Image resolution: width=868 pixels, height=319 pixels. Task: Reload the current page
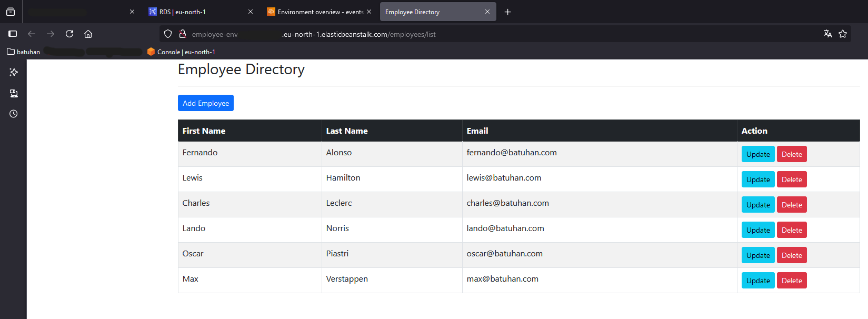click(x=69, y=34)
